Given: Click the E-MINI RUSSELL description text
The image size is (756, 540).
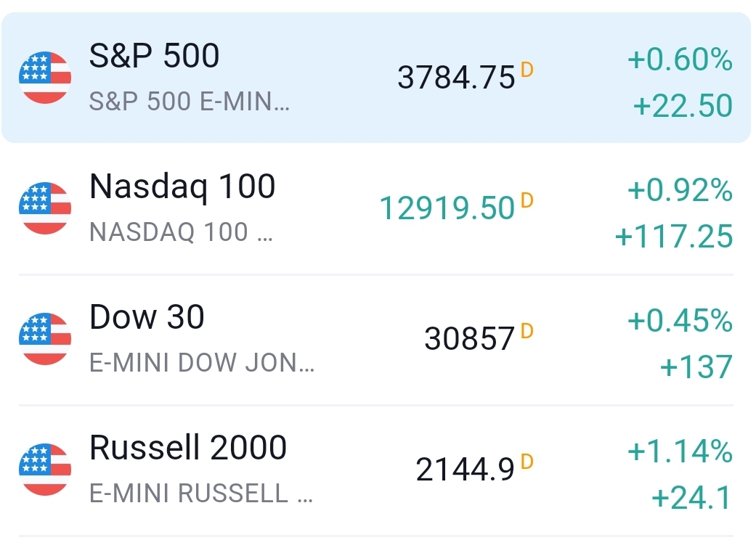Looking at the screenshot, I should [x=201, y=494].
